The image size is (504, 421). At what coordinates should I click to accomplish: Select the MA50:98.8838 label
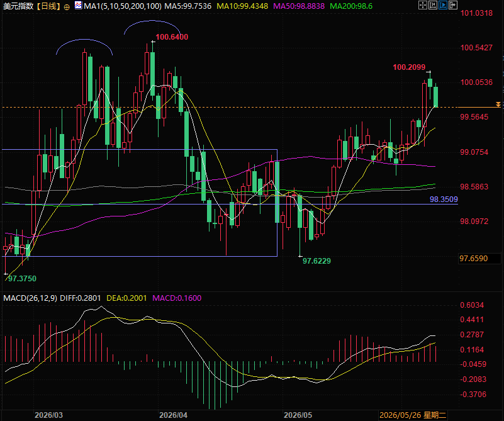(x=299, y=6)
